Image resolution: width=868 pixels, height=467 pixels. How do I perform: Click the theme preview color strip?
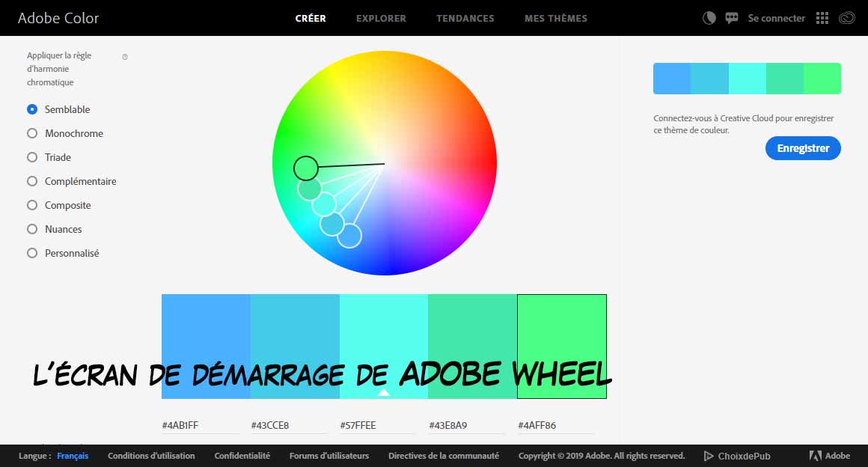tap(747, 78)
